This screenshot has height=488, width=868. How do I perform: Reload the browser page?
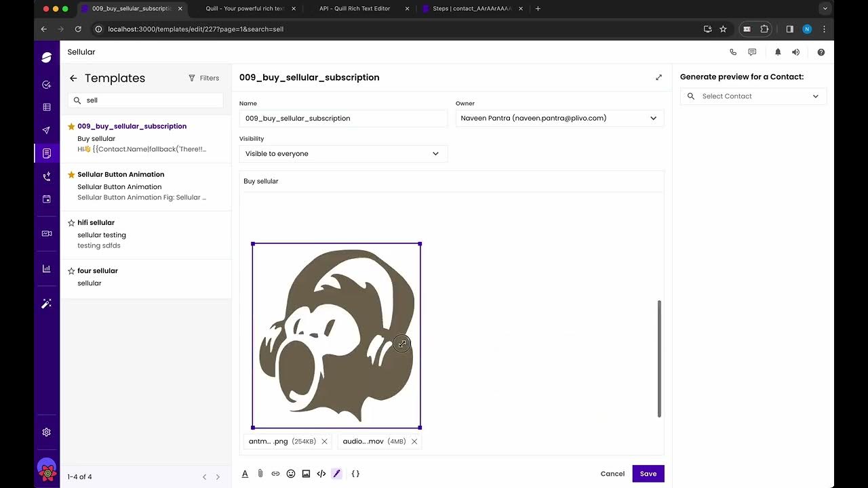coord(78,29)
